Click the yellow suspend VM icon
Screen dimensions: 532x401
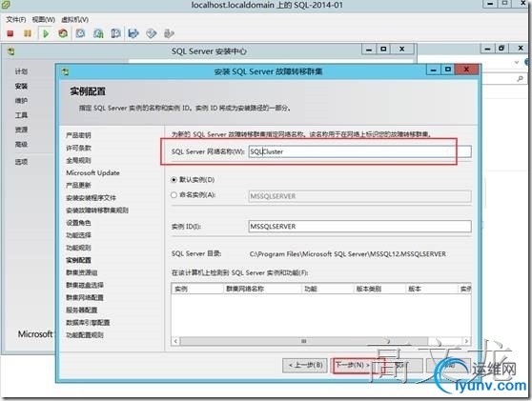point(28,33)
